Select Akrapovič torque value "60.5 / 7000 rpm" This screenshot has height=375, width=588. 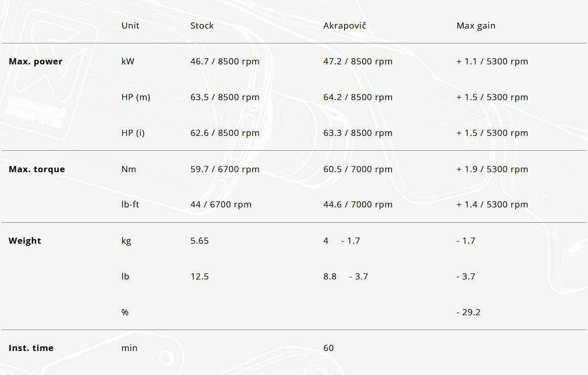click(x=357, y=169)
